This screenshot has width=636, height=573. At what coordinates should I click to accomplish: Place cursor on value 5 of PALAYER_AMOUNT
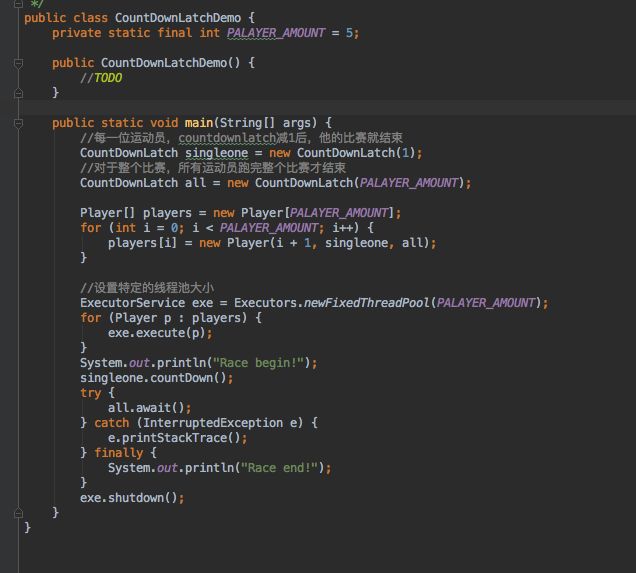tap(349, 33)
